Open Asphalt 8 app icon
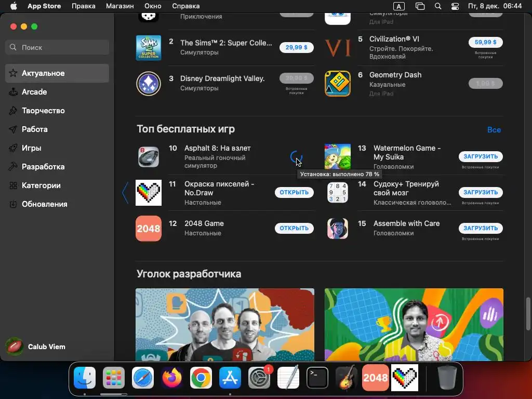The image size is (532, 399). click(149, 157)
